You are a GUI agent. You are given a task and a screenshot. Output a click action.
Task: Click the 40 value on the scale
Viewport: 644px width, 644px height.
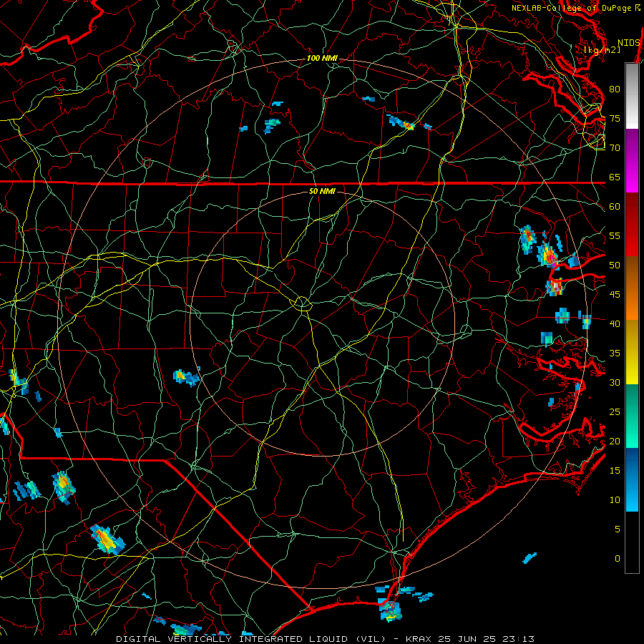point(615,324)
